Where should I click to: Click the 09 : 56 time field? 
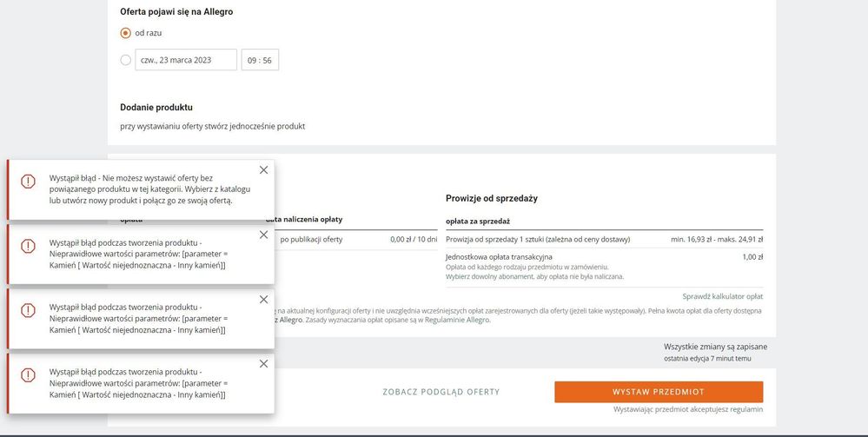coord(260,60)
